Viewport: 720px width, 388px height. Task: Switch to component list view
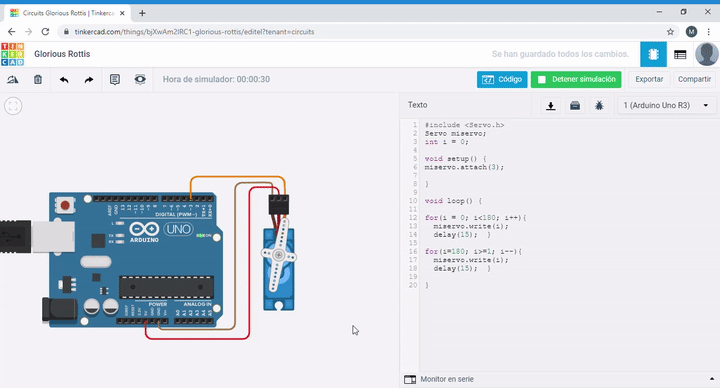coord(680,54)
